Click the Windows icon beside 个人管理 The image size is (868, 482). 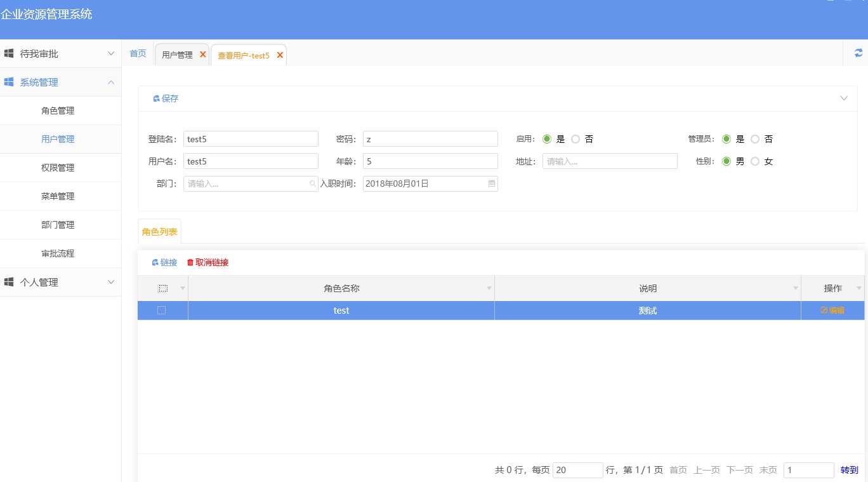point(9,282)
